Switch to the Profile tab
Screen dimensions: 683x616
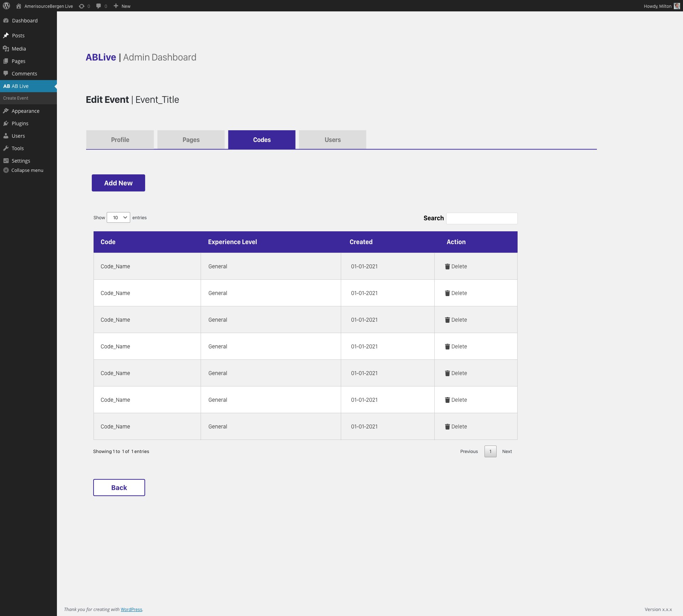(120, 140)
